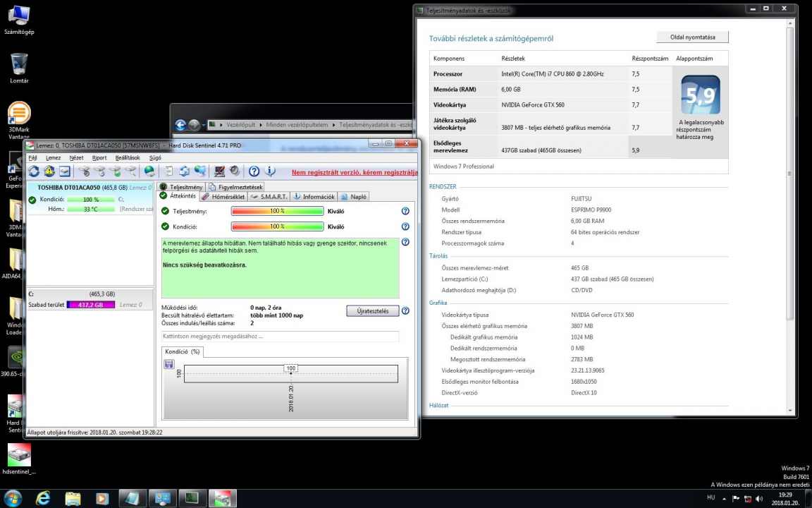The image size is (812, 508).
Task: Open help with the toolbar question mark icon
Action: point(254,171)
